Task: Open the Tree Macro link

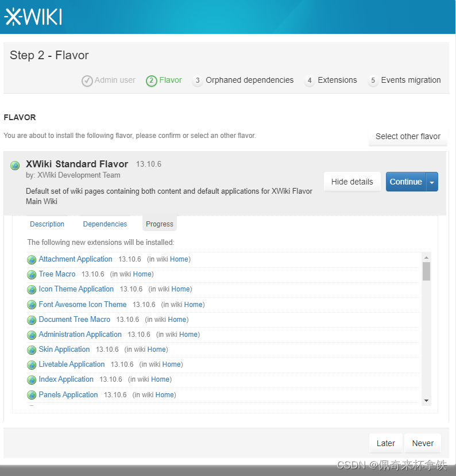Action: tap(57, 274)
